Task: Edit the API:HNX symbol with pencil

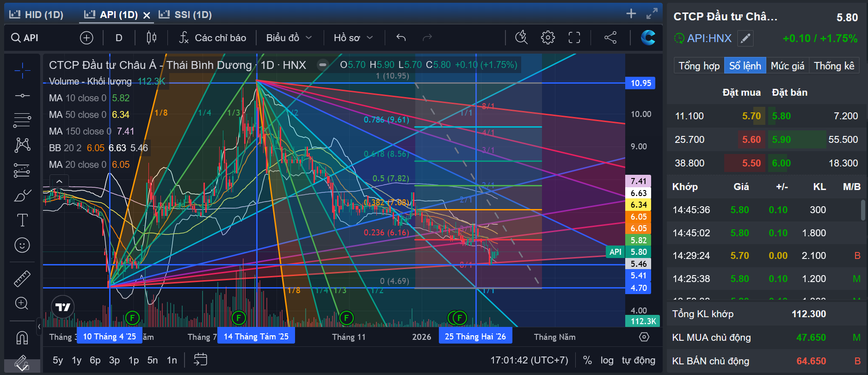Action: click(745, 38)
